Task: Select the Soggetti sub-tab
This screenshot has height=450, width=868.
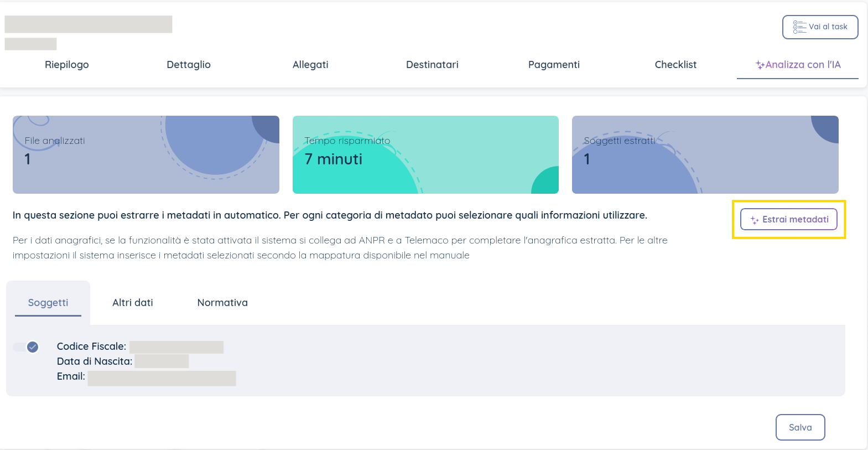Action: pos(48,303)
